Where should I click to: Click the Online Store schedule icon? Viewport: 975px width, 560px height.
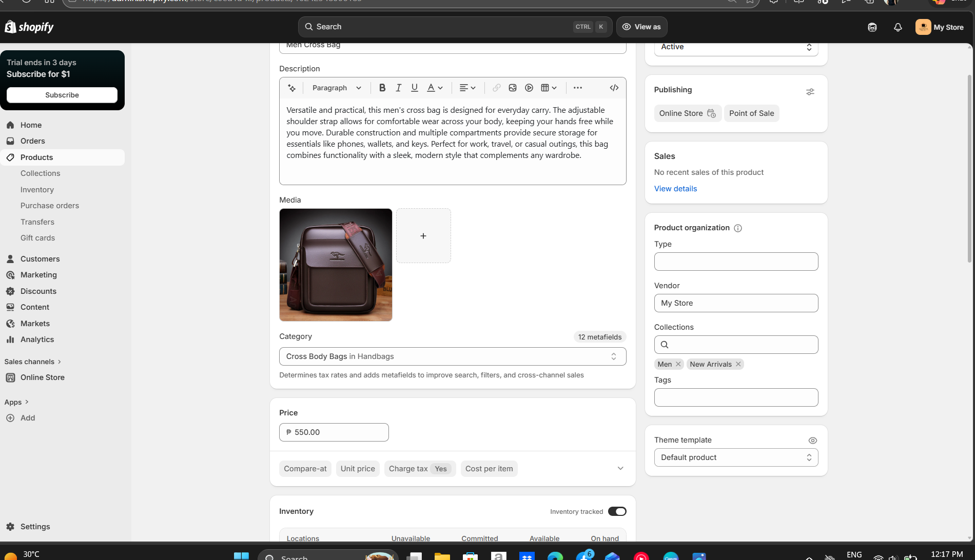click(711, 113)
